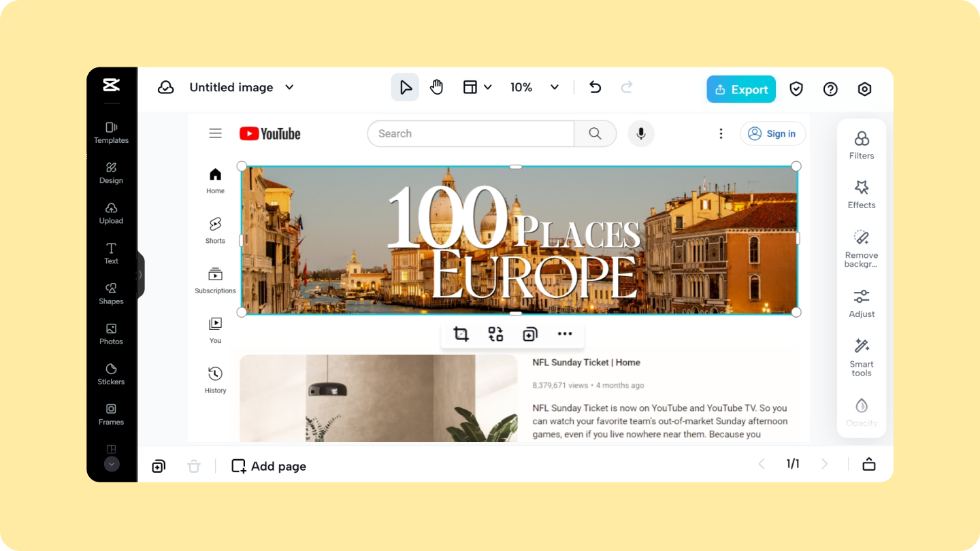The width and height of the screenshot is (980, 551).
Task: Add a new page
Action: [268, 465]
